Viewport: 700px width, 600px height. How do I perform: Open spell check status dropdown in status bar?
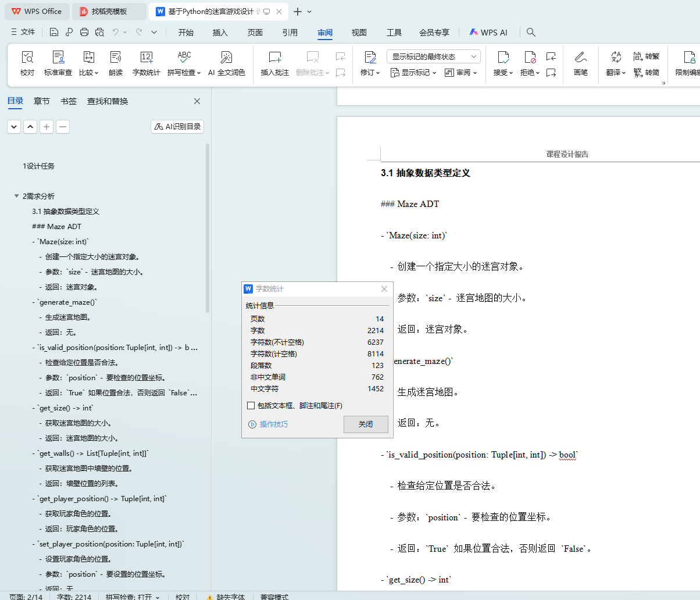click(x=158, y=597)
